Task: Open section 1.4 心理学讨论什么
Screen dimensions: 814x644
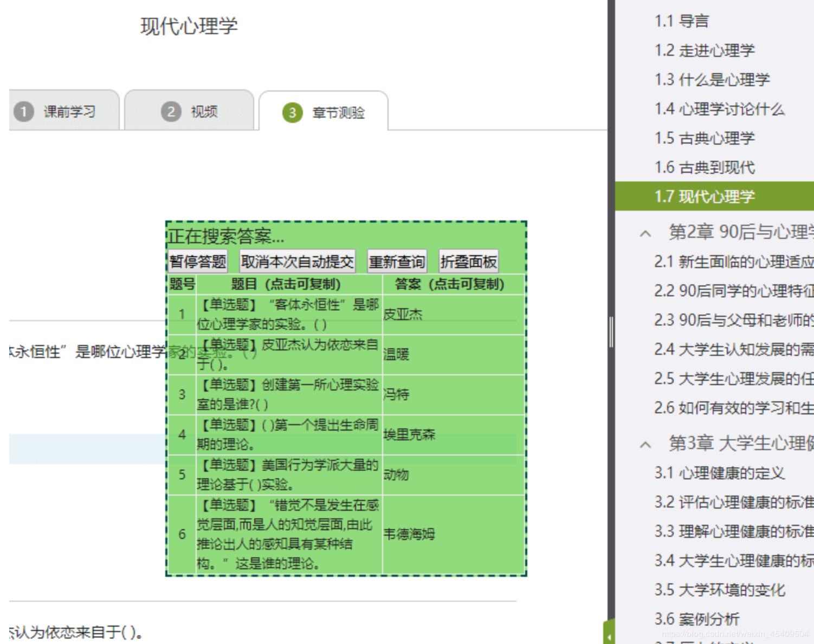Action: [720, 109]
